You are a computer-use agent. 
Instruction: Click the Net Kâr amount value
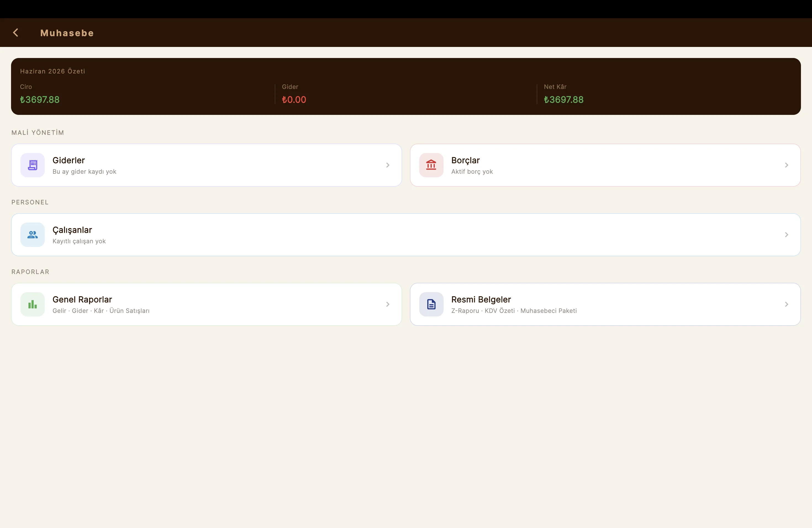[x=564, y=100]
